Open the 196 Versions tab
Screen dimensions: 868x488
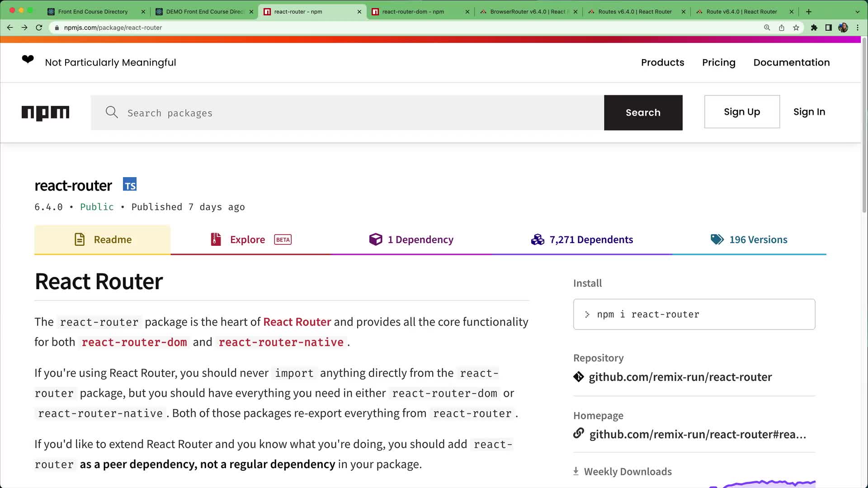(749, 239)
